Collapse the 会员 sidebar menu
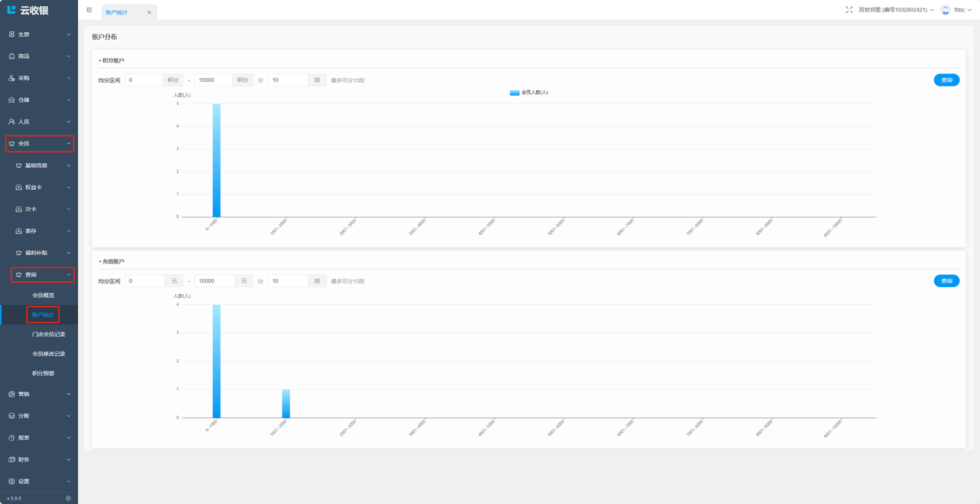Viewport: 980px width, 504px height. [40, 144]
